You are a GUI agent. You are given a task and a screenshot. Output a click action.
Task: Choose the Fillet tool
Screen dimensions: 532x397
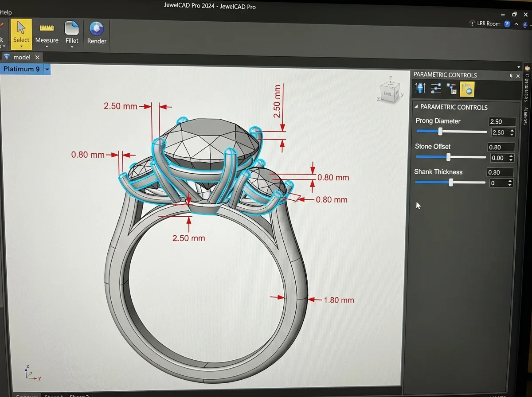(72, 32)
